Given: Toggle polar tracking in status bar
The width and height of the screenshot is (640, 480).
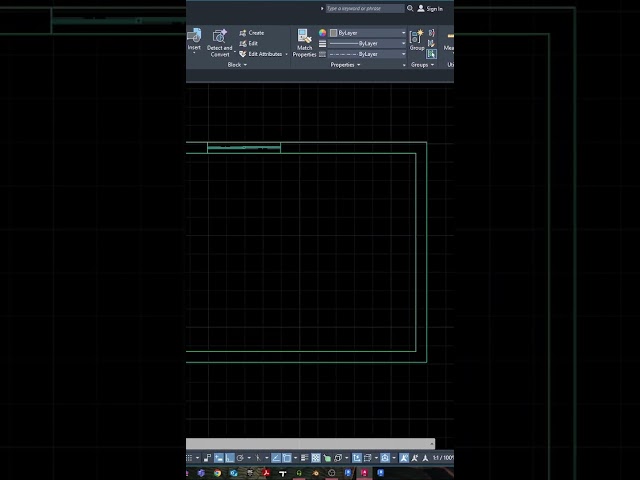Looking at the screenshot, I should 240,458.
